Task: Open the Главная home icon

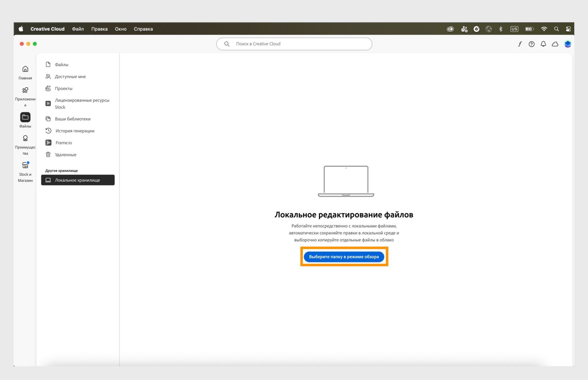Action: 25,69
